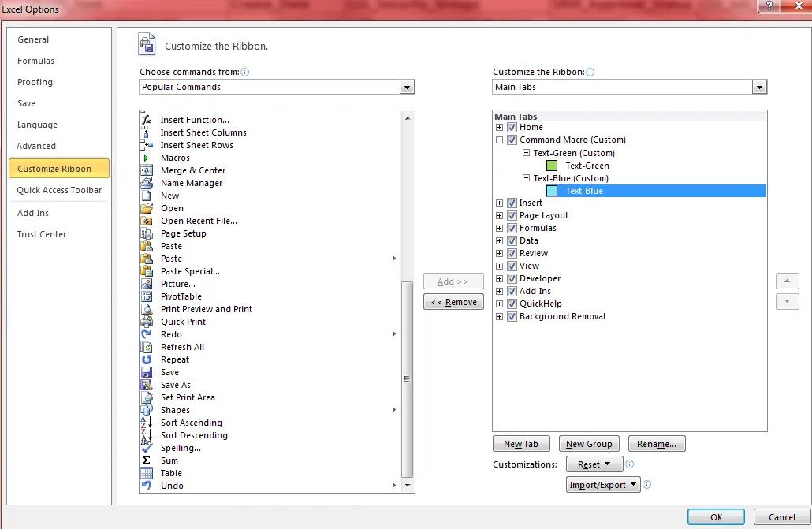
Task: Click the Repeat icon
Action: point(147,359)
